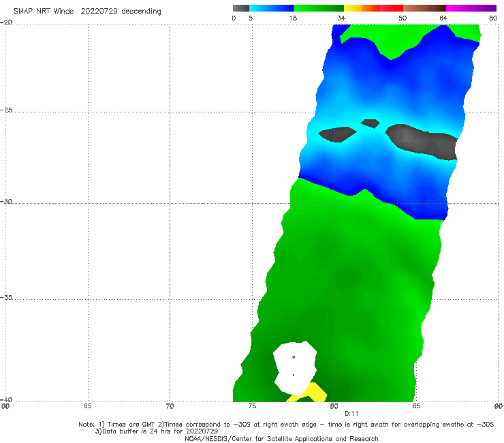Select the yellow-orange segment of the color bar
Viewport: 504px width, 443px height.
362,8
